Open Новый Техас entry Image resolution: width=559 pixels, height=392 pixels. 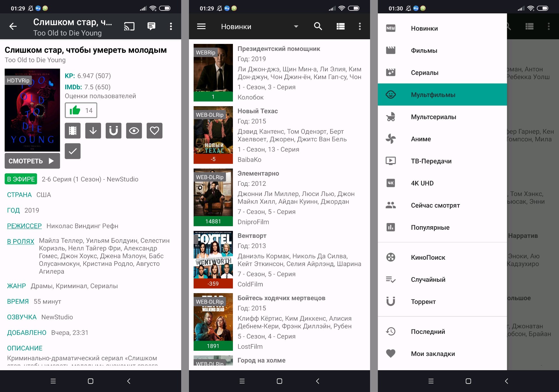point(279,135)
